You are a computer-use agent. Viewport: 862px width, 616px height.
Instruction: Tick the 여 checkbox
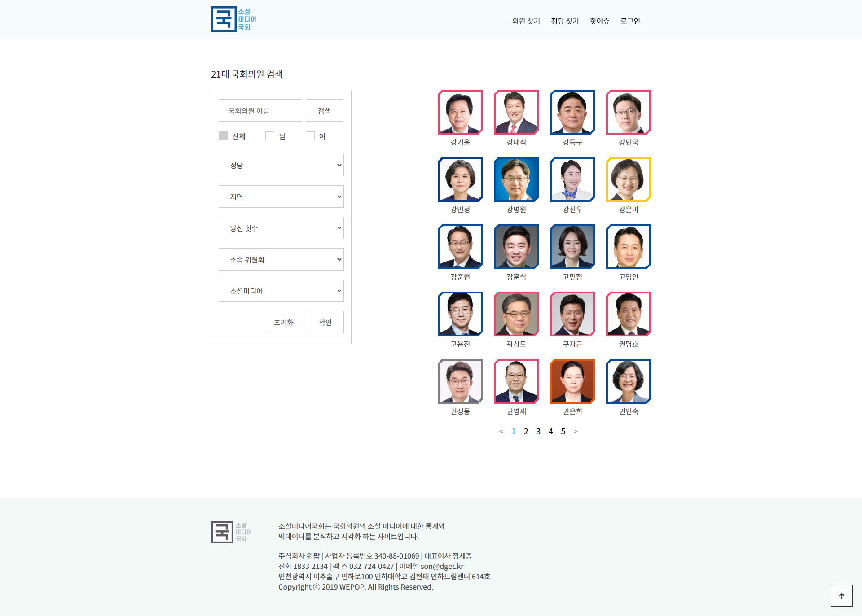coord(310,136)
